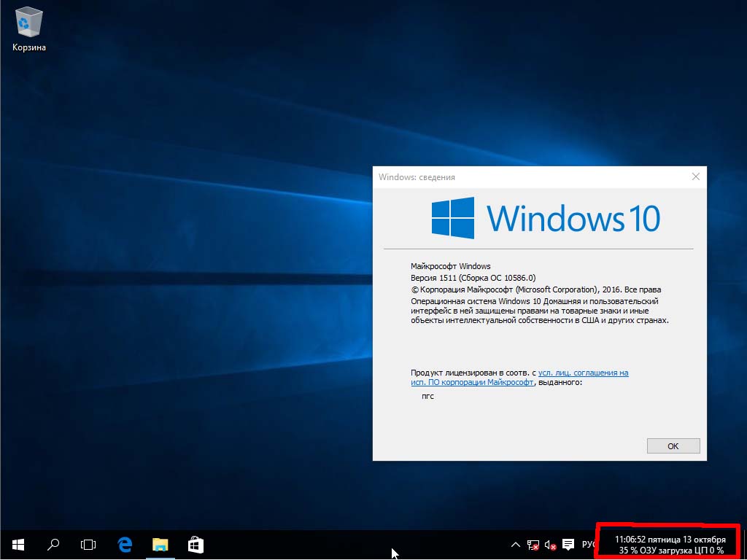Click the volume speaker tray icon

[550, 544]
